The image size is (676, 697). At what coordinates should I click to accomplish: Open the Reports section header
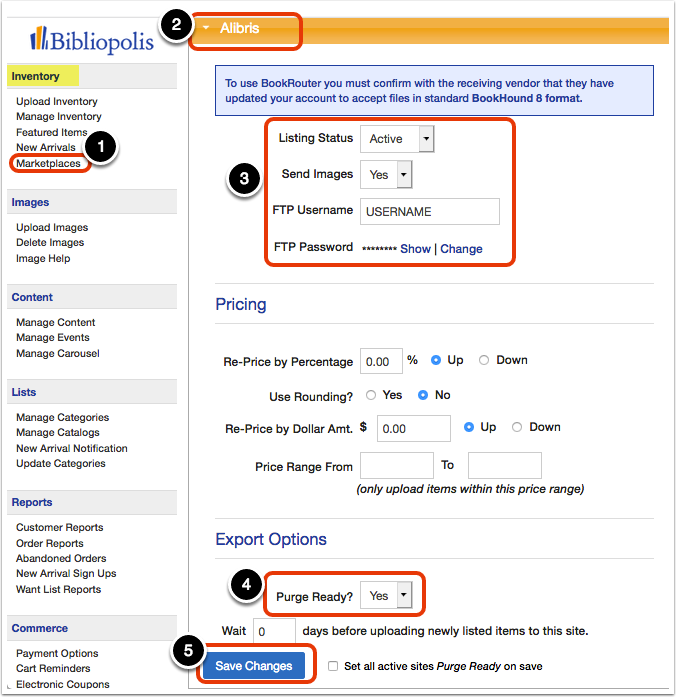coord(92,502)
